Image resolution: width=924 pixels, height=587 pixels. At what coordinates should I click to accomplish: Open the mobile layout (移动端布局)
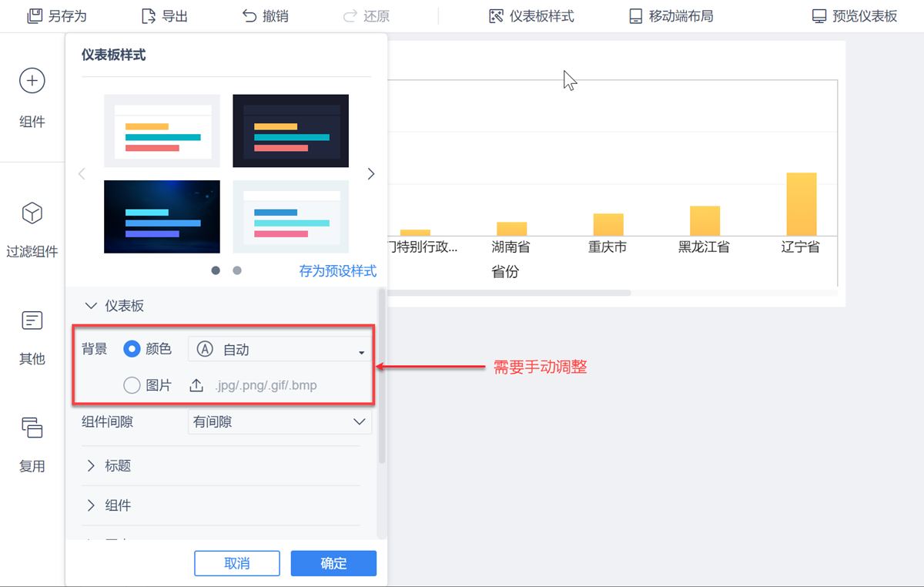tap(671, 15)
